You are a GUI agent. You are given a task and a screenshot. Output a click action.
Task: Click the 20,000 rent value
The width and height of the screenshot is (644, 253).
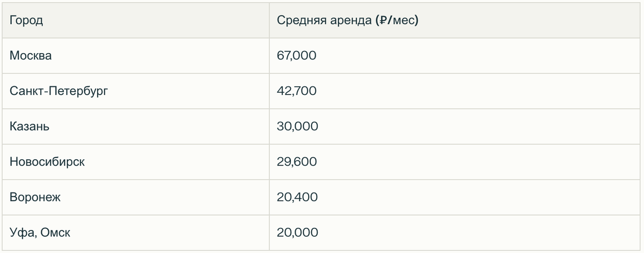[x=297, y=233]
